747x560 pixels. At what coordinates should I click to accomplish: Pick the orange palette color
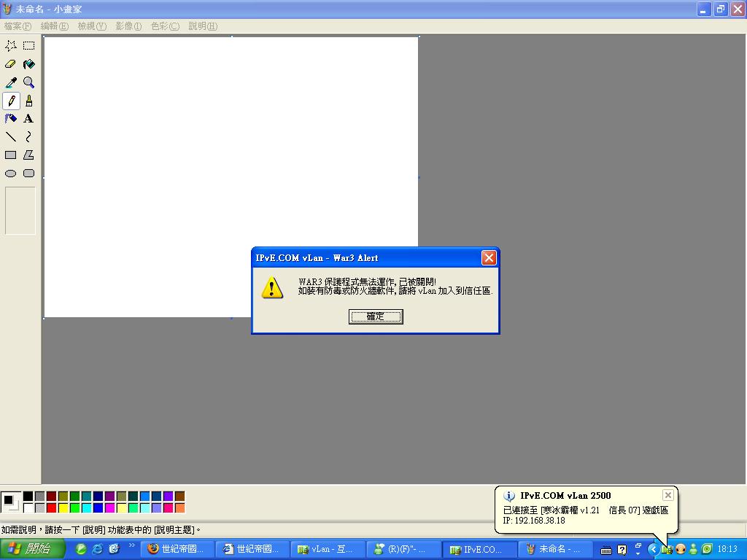tap(179, 507)
